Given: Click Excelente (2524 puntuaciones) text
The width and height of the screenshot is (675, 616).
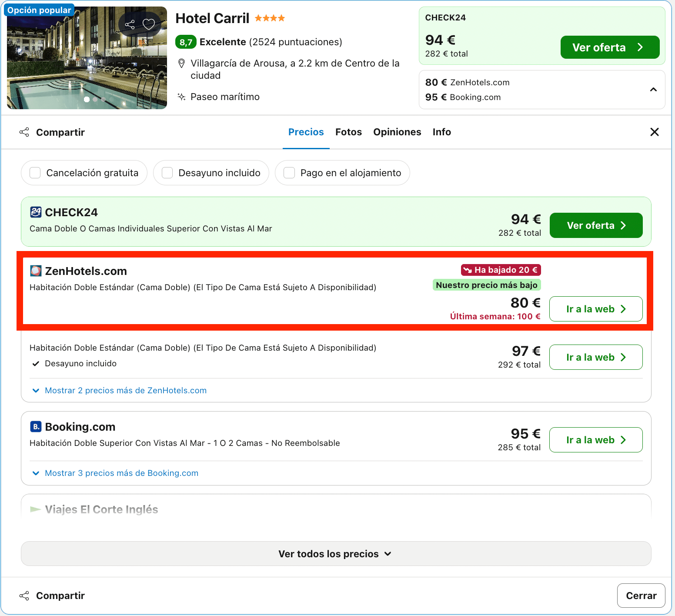Looking at the screenshot, I should (x=271, y=42).
